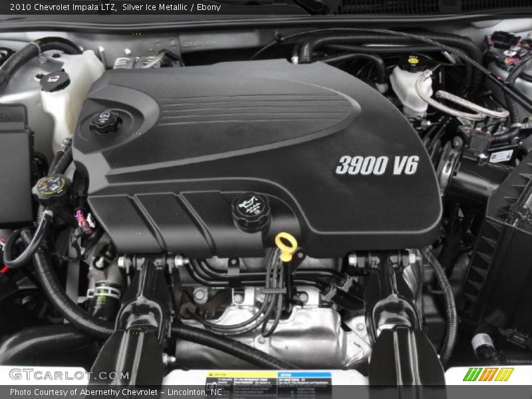Click the multicolored striped logo at bottom right
532x399 pixels.
tap(488, 374)
